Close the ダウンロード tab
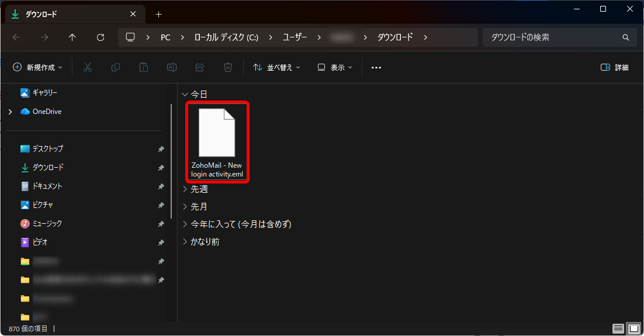The height and width of the screenshot is (336, 644). pos(133,14)
